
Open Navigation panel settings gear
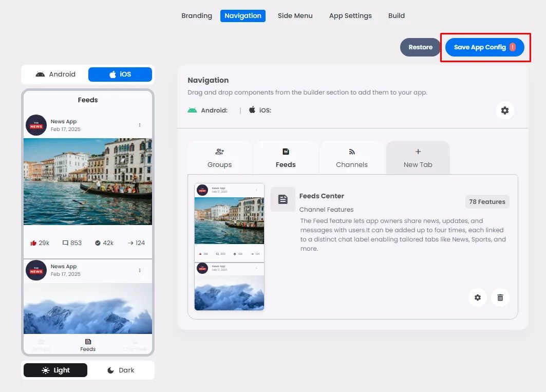[x=504, y=110]
